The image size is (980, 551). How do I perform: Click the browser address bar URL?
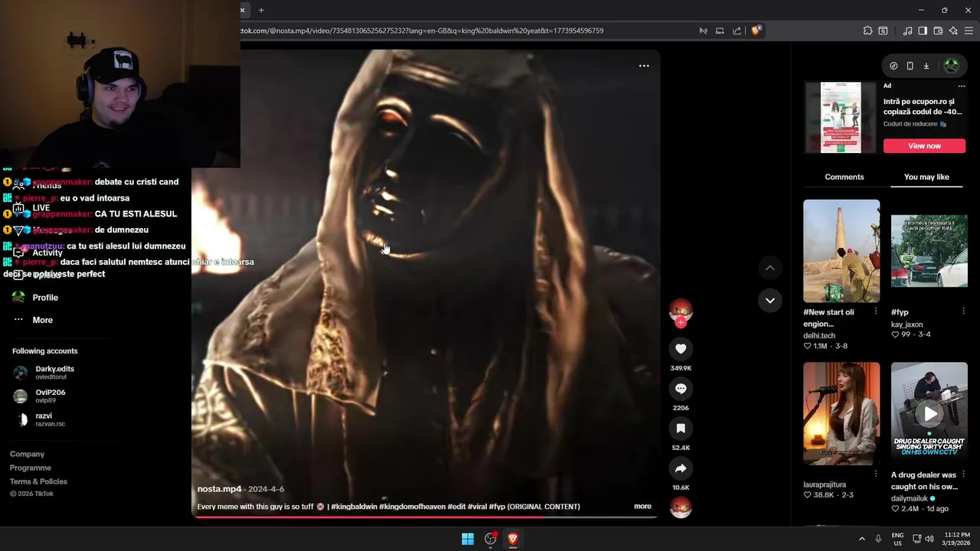(422, 31)
